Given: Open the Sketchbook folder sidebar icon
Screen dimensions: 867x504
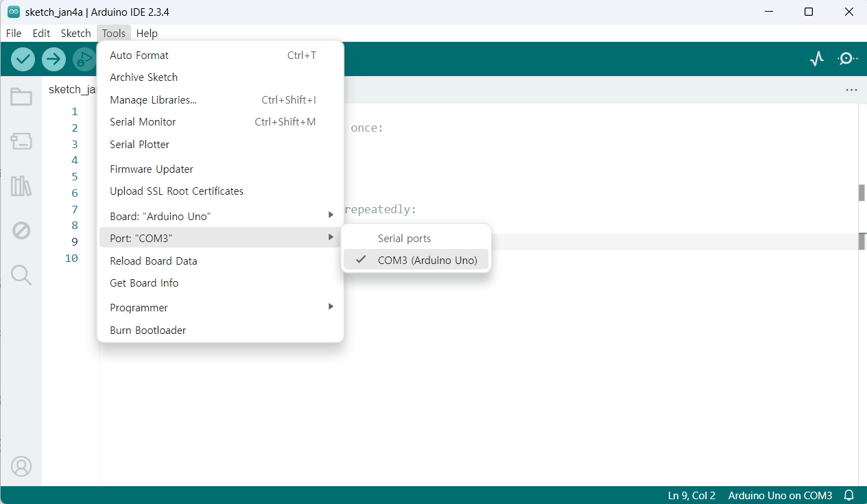Looking at the screenshot, I should coord(21,97).
